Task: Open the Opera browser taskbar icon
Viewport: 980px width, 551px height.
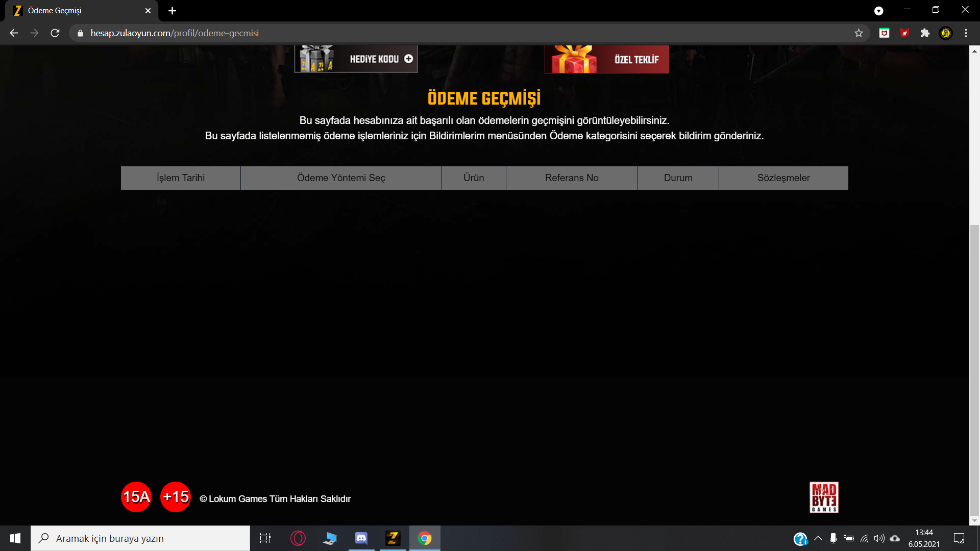Action: point(298,538)
